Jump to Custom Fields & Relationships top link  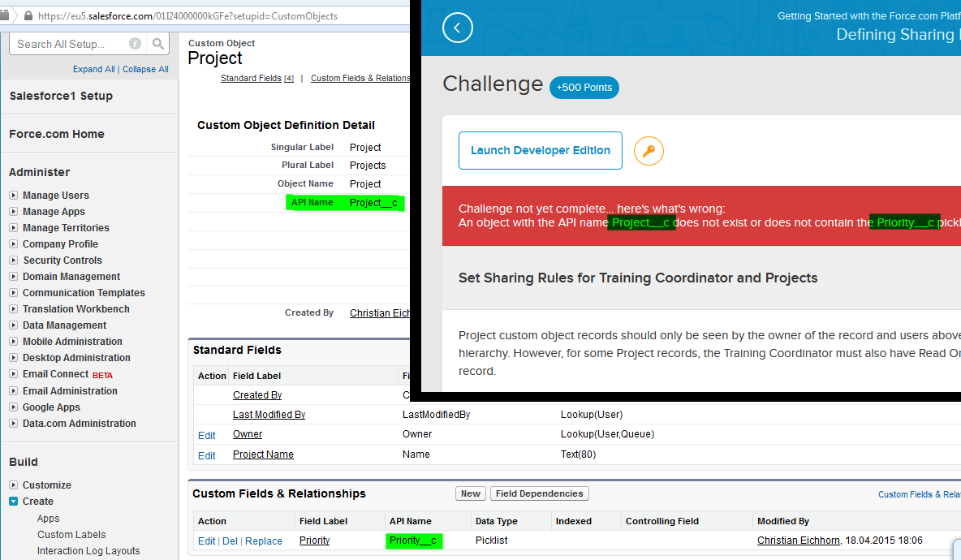click(x=360, y=79)
